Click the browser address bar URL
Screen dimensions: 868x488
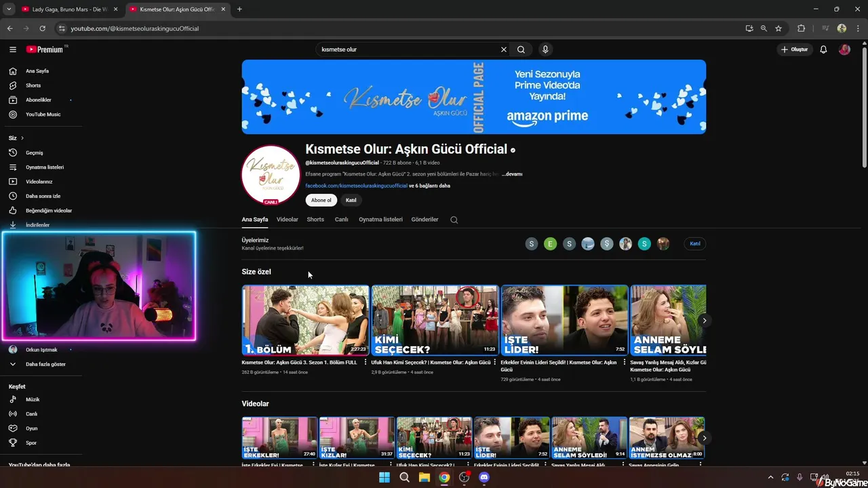(134, 28)
